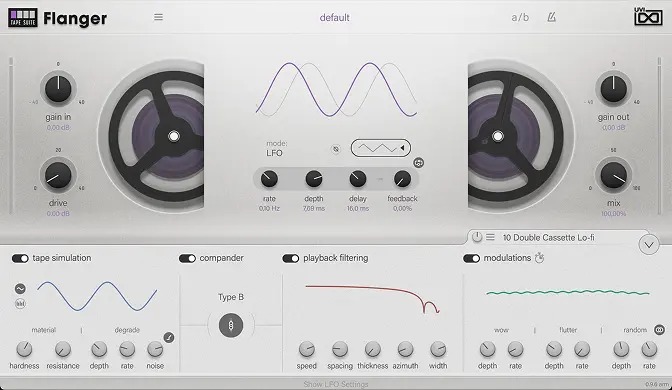Click the wow depth knob
The width and height of the screenshot is (672, 390).
pos(488,349)
